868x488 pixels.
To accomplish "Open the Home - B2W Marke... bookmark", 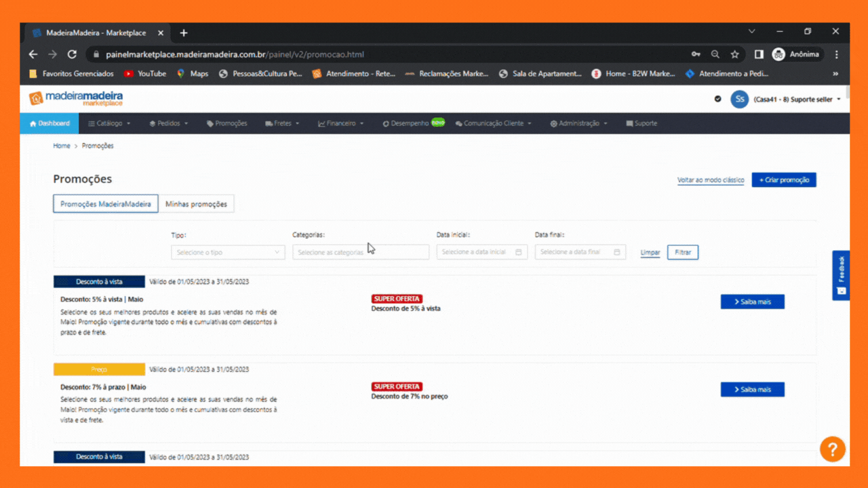I will tap(633, 74).
